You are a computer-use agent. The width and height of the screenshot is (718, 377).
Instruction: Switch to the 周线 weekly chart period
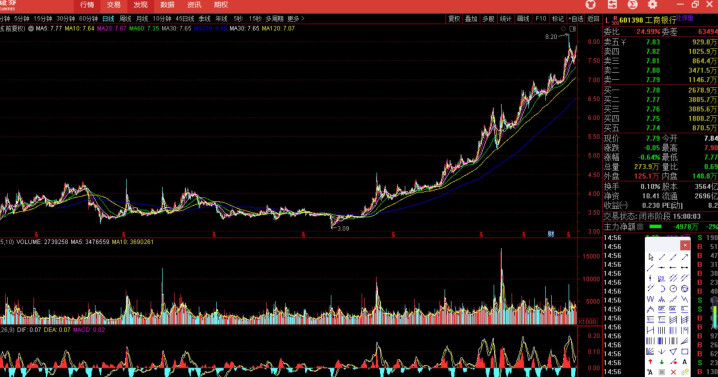tap(125, 19)
